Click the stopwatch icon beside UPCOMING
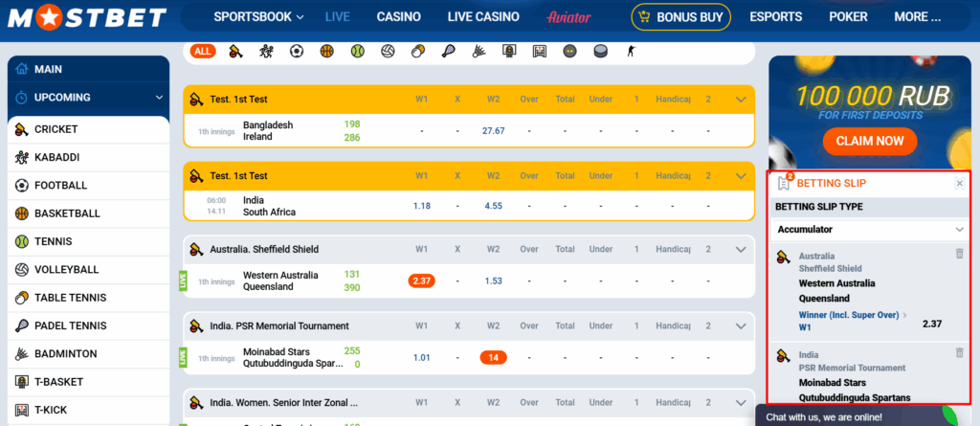This screenshot has width=980, height=426. coord(22,98)
